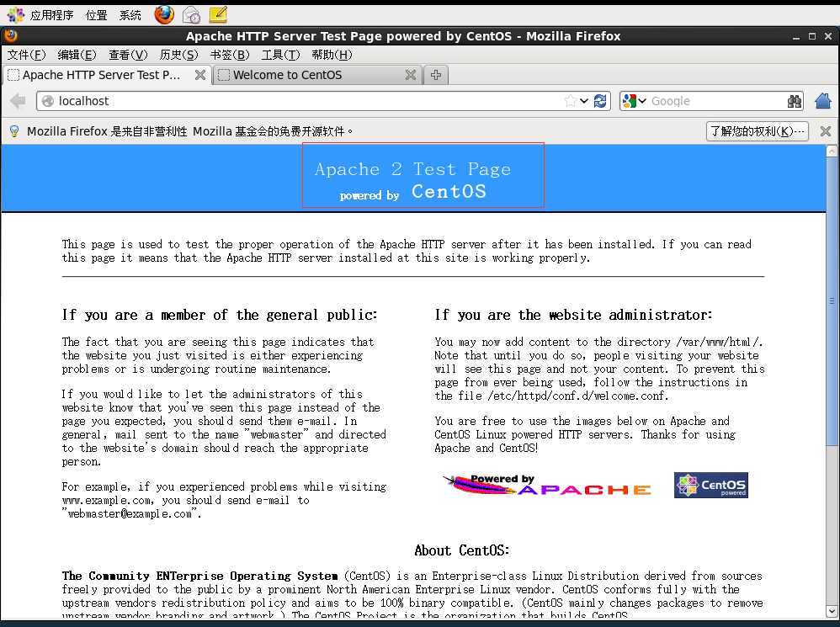Screen dimensions: 840x627
Task: Go to the home page
Action: (x=823, y=101)
